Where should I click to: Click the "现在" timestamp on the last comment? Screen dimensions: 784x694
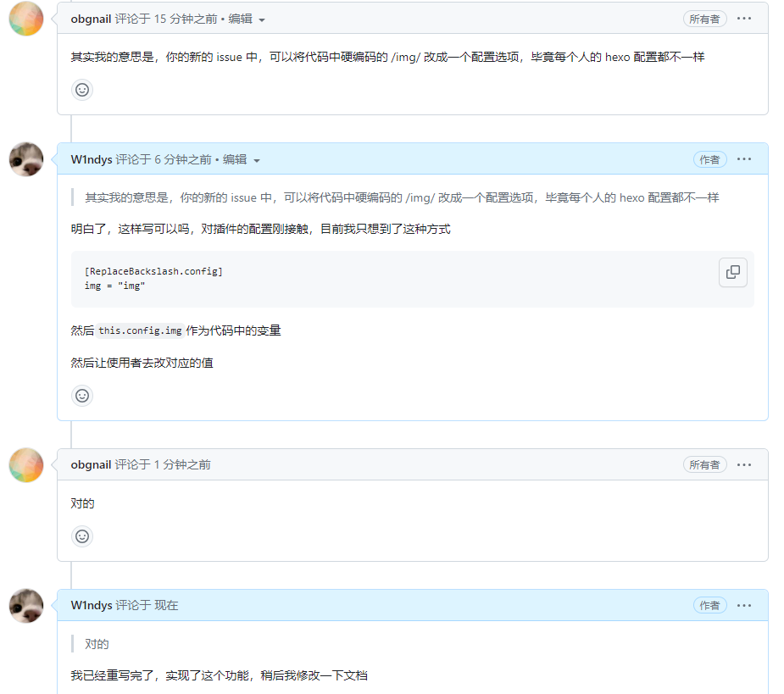(x=166, y=605)
